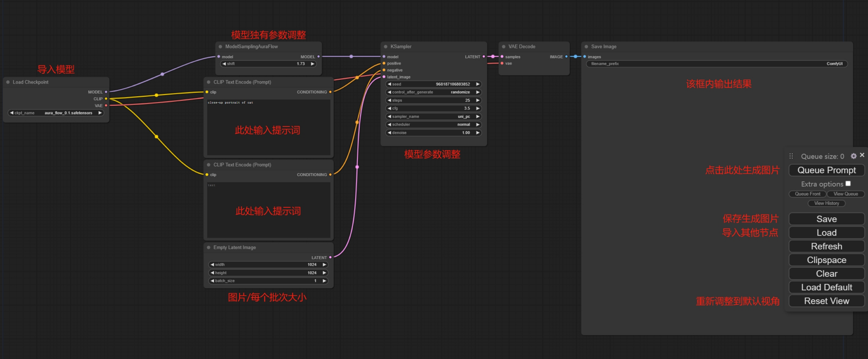Collapse the Save Image node via its dot

[586, 47]
